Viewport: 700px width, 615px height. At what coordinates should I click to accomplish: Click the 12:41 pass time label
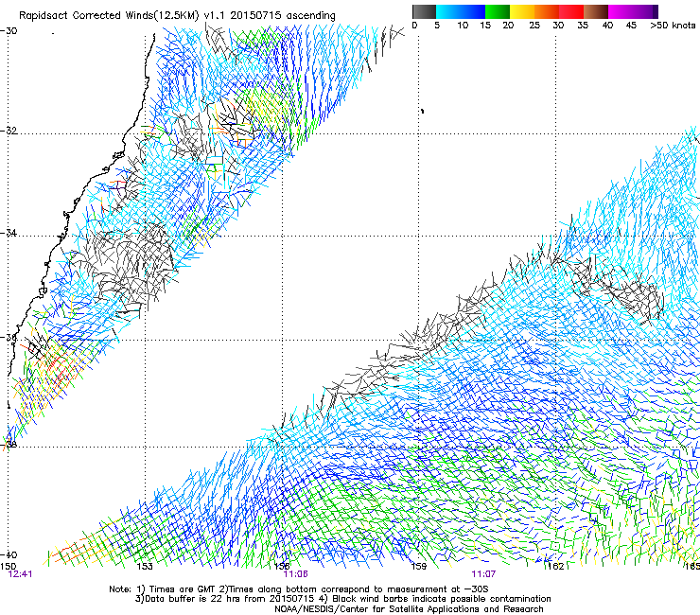(21, 574)
